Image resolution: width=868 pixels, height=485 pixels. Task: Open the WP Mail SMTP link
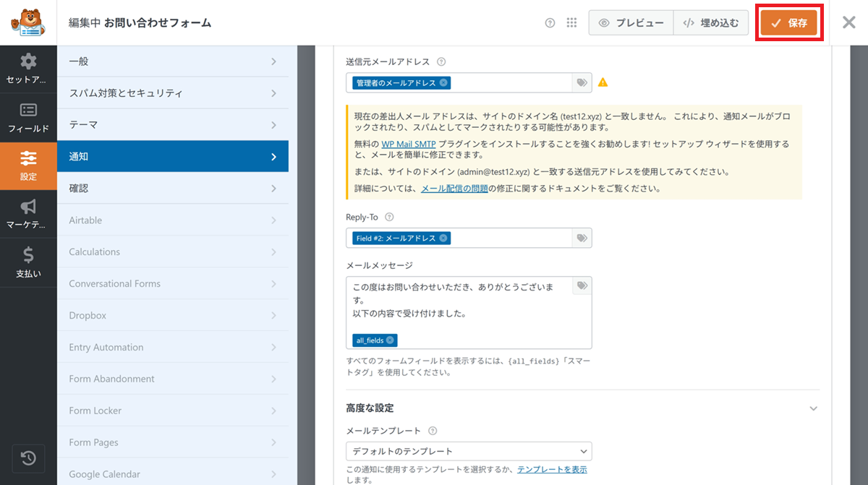click(x=408, y=144)
